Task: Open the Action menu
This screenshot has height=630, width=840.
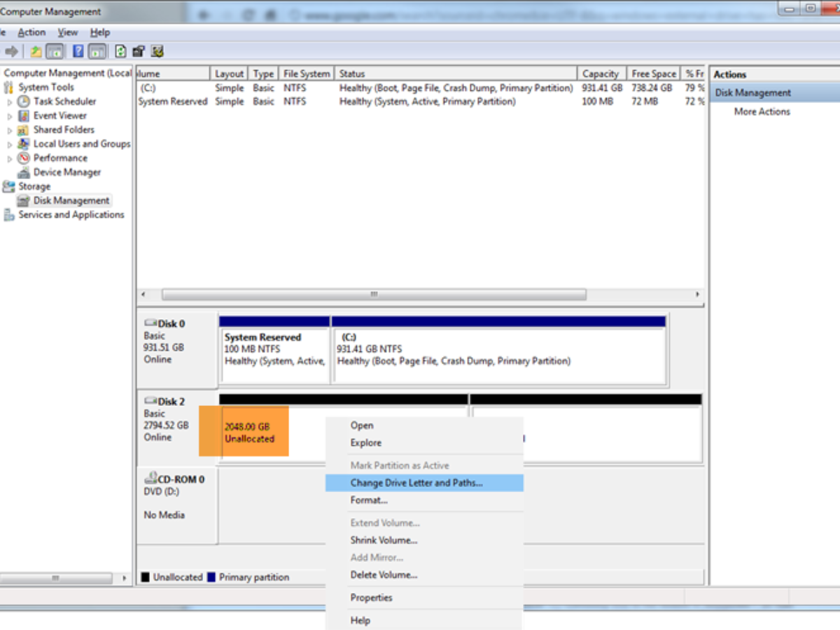Action: point(31,32)
